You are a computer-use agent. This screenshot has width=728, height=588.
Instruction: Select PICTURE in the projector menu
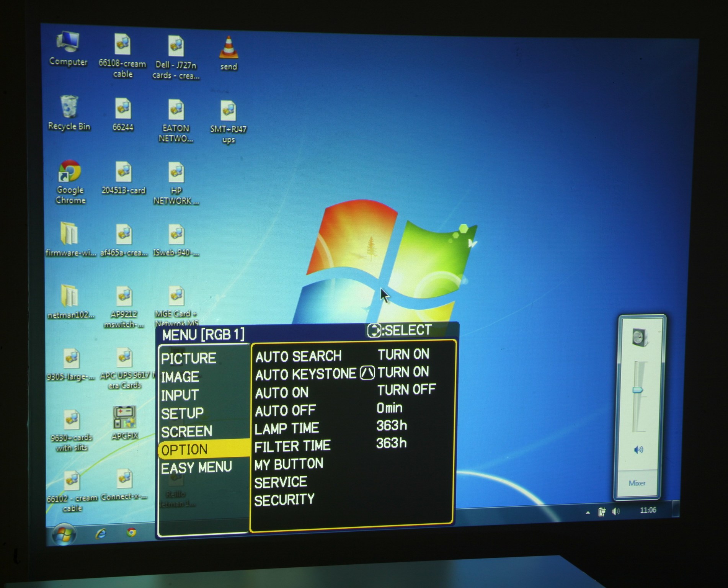click(x=188, y=358)
